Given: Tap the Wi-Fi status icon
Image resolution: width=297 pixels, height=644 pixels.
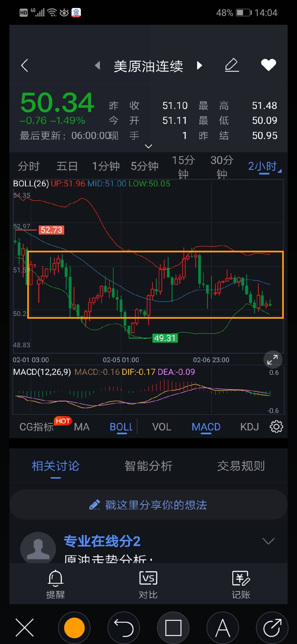Looking at the screenshot, I should 52,12.
